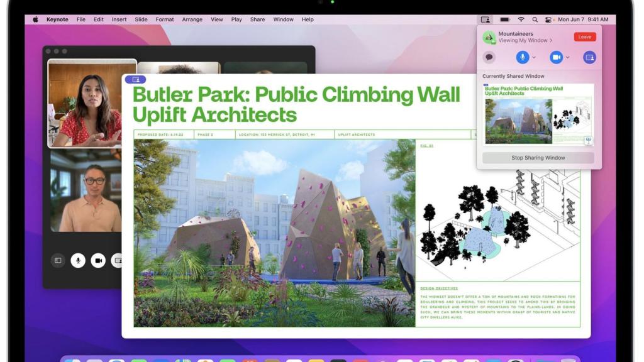Expand the camera options chevron

tap(567, 57)
